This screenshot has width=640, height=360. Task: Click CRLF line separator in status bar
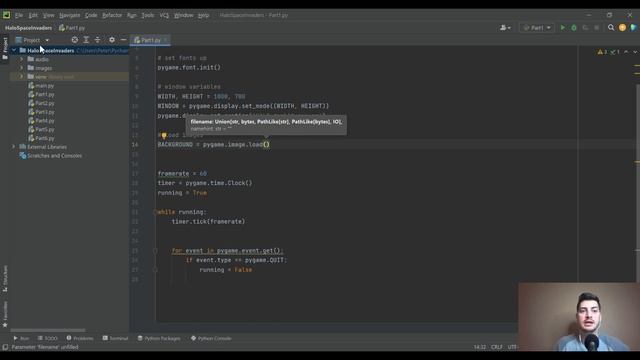click(x=497, y=347)
